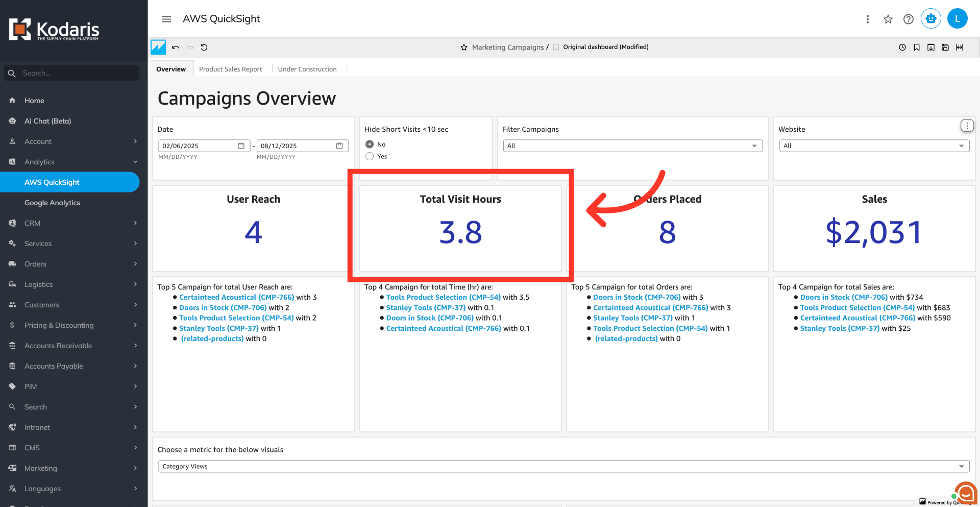Redo the dashboard change
980x507 pixels.
click(190, 47)
